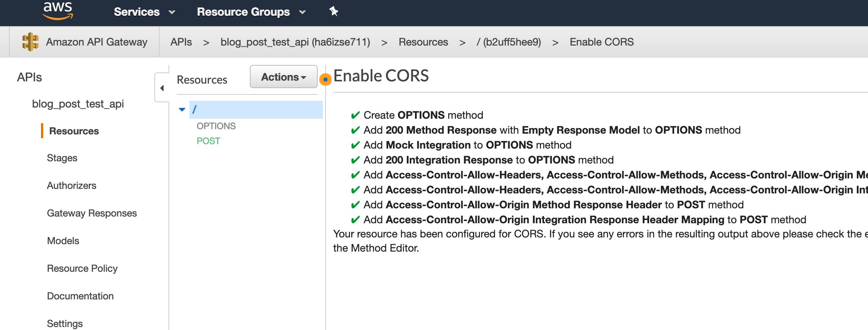
Task: Open the Resource Groups dropdown
Action: pos(252,12)
